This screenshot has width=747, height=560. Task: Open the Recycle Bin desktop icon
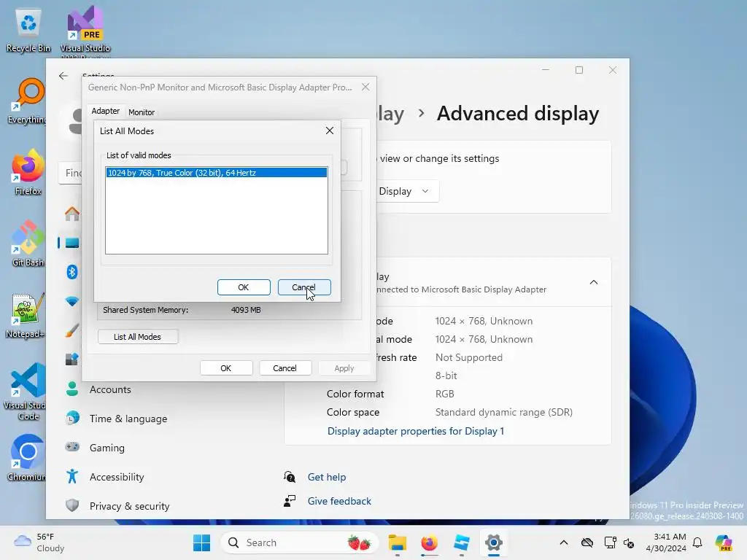click(28, 29)
